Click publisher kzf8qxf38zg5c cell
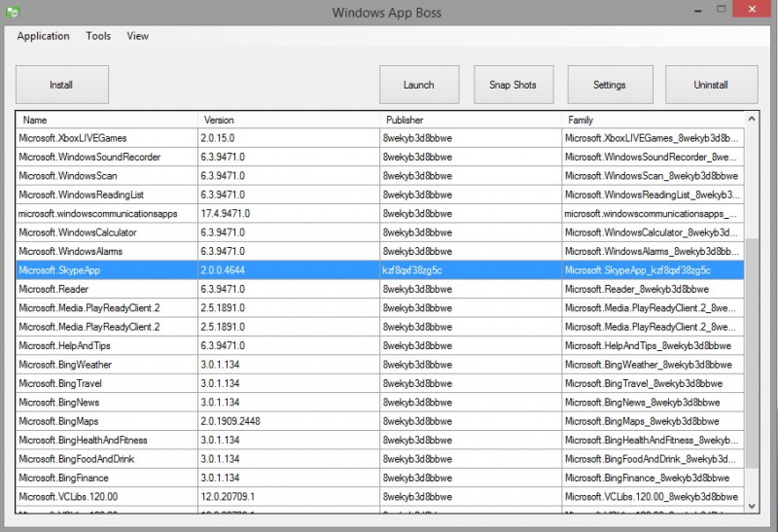 point(471,270)
